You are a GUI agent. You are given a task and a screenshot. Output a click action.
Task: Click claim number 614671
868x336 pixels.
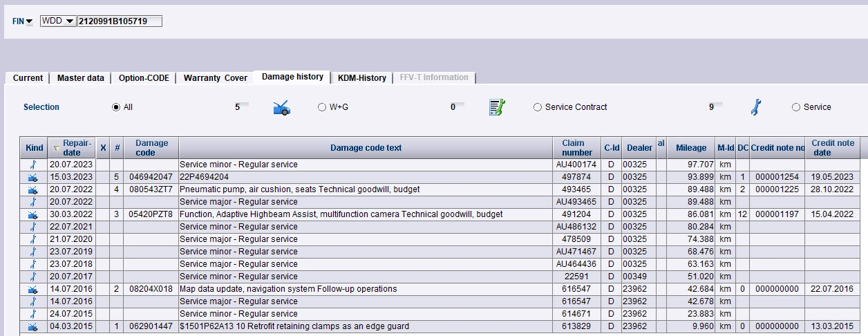[x=576, y=314]
